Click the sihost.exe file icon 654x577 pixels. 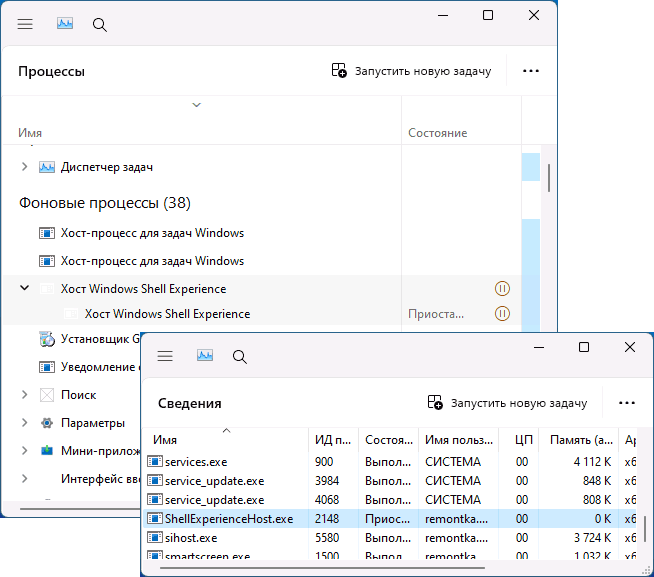[155, 537]
